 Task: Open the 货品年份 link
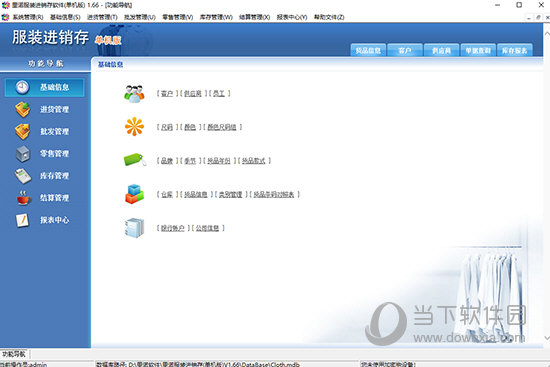pos(219,161)
